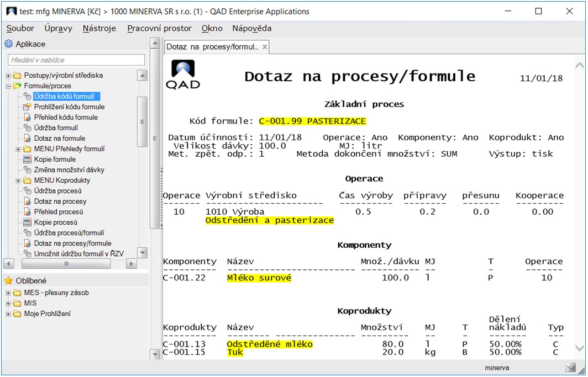
Task: Open the Pracovní prostor menu
Action: tap(159, 29)
